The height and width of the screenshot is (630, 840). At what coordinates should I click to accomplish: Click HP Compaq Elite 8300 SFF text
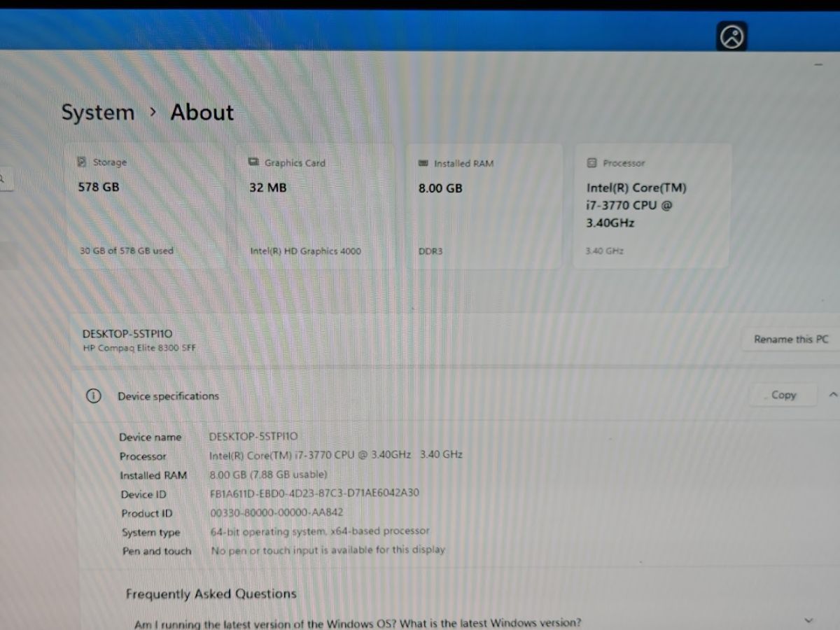(139, 348)
